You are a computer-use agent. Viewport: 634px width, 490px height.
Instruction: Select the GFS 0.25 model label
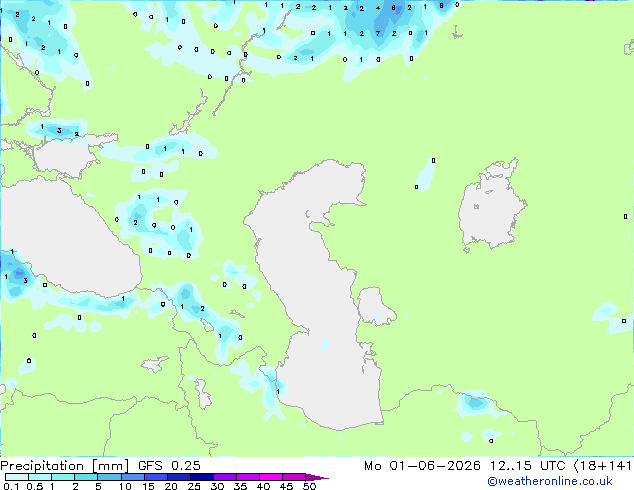(169, 466)
